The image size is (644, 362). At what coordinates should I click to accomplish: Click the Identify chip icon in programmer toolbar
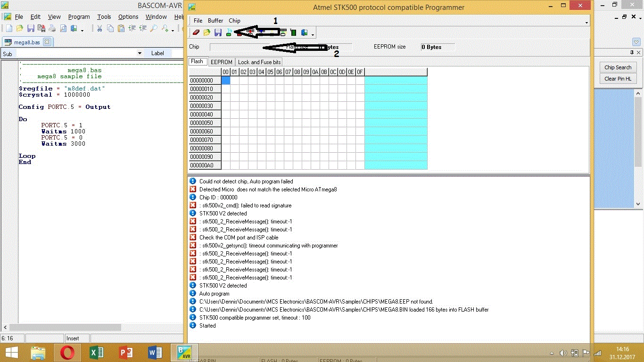click(x=228, y=33)
